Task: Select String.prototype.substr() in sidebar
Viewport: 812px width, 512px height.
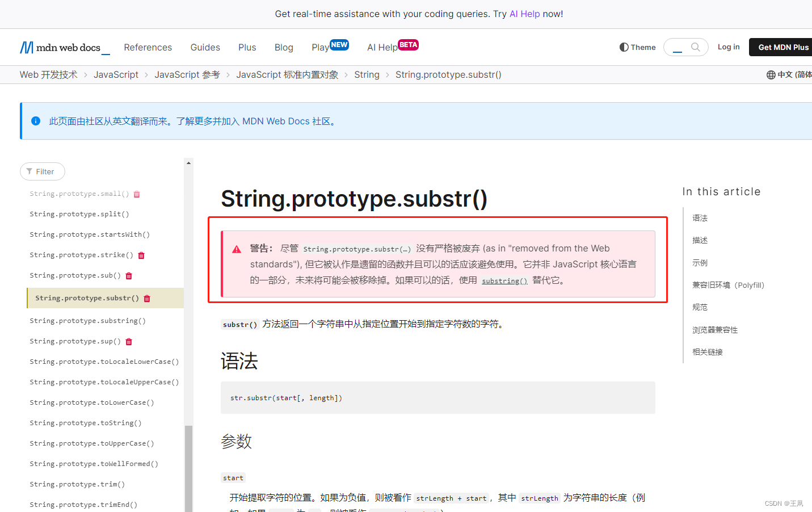Action: coord(87,298)
